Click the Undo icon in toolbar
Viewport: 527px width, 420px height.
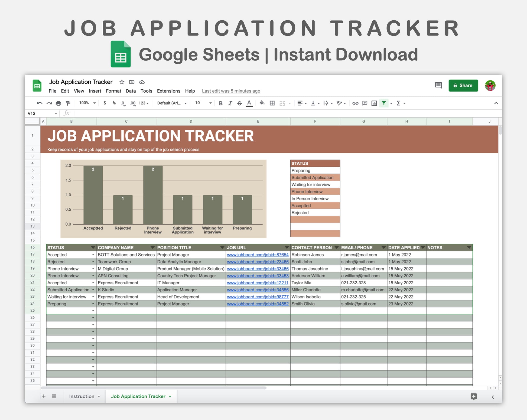click(x=40, y=103)
